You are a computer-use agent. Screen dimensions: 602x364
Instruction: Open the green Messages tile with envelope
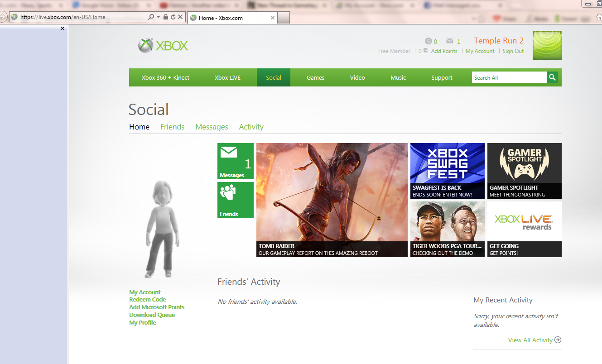coord(236,161)
